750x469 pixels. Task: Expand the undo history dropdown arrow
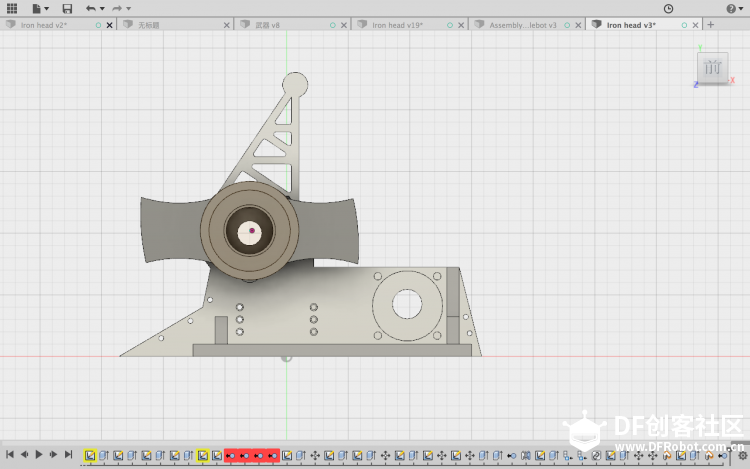pyautogui.click(x=102, y=9)
